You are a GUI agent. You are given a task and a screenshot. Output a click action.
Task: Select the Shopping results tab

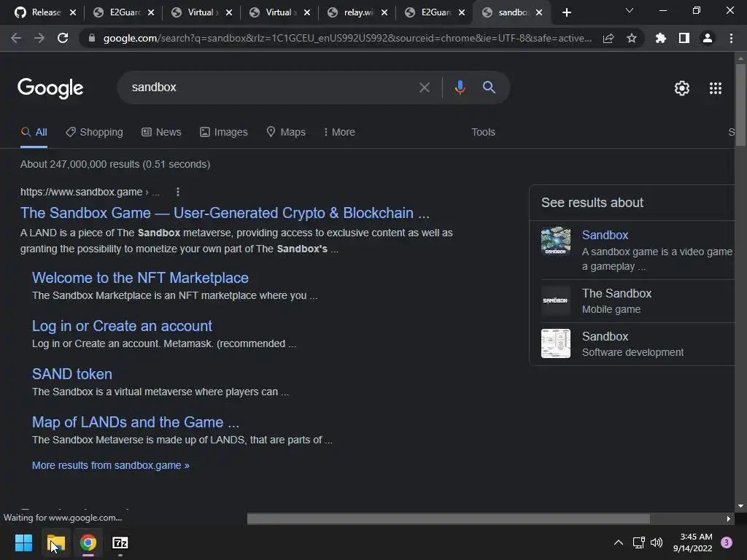click(94, 133)
